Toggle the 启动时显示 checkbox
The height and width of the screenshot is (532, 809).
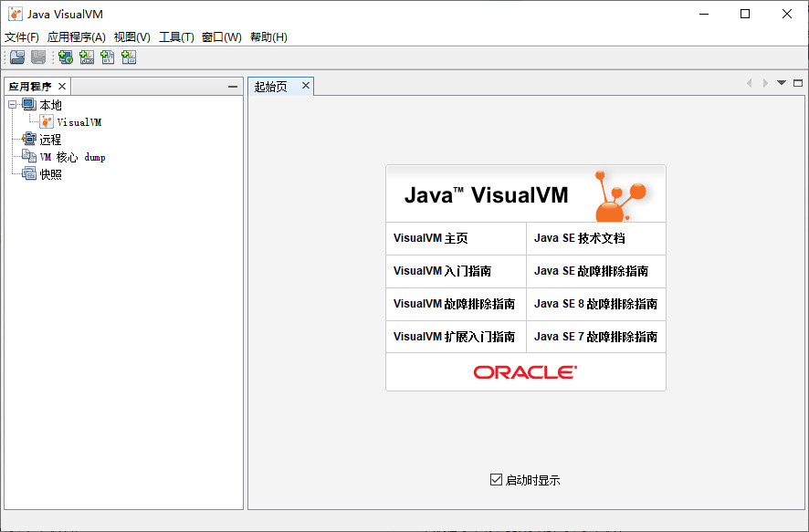pos(496,480)
